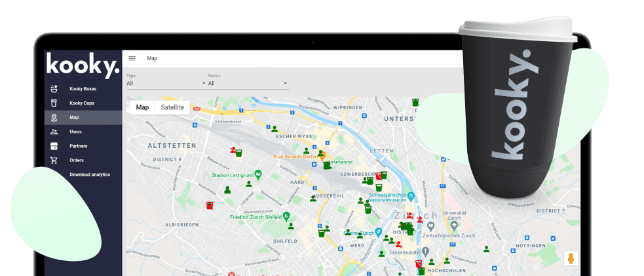Open the hamburger menu icon
Image resolution: width=644 pixels, height=276 pixels.
click(x=132, y=58)
